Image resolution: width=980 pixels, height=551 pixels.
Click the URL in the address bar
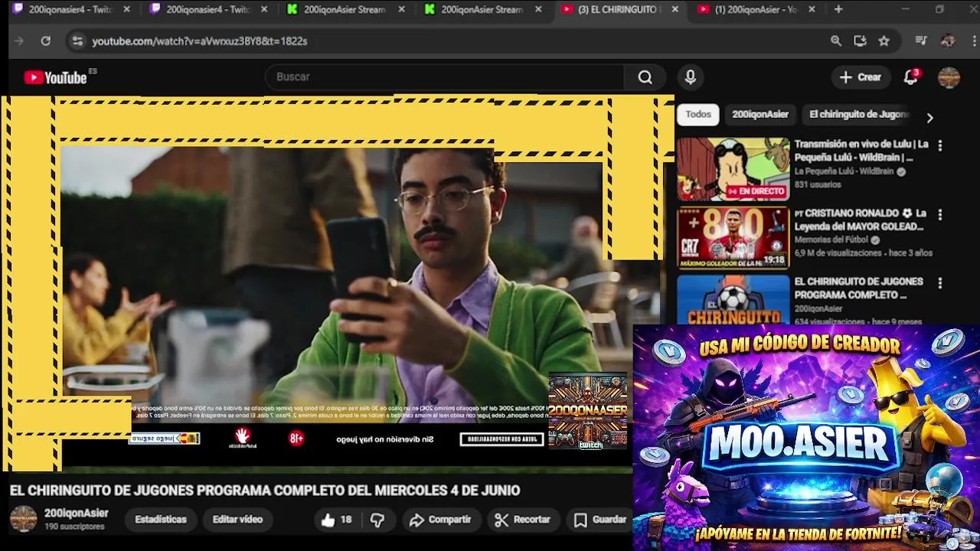(x=200, y=41)
